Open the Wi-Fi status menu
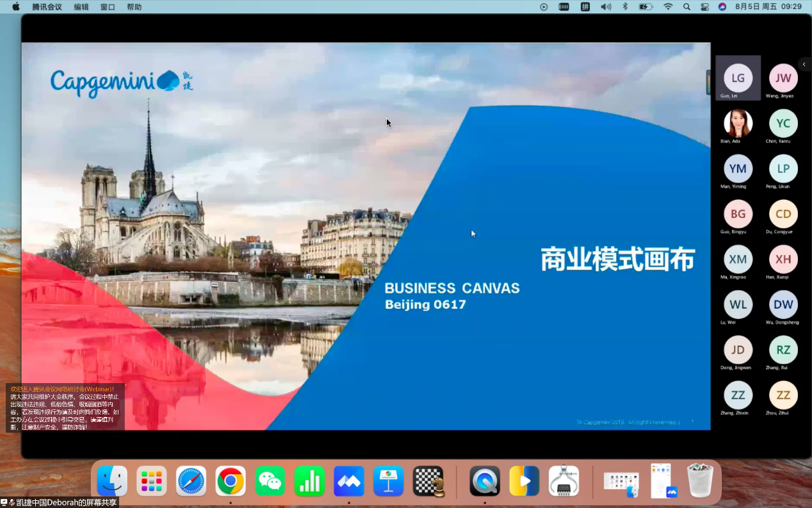The image size is (812, 508). click(x=668, y=7)
